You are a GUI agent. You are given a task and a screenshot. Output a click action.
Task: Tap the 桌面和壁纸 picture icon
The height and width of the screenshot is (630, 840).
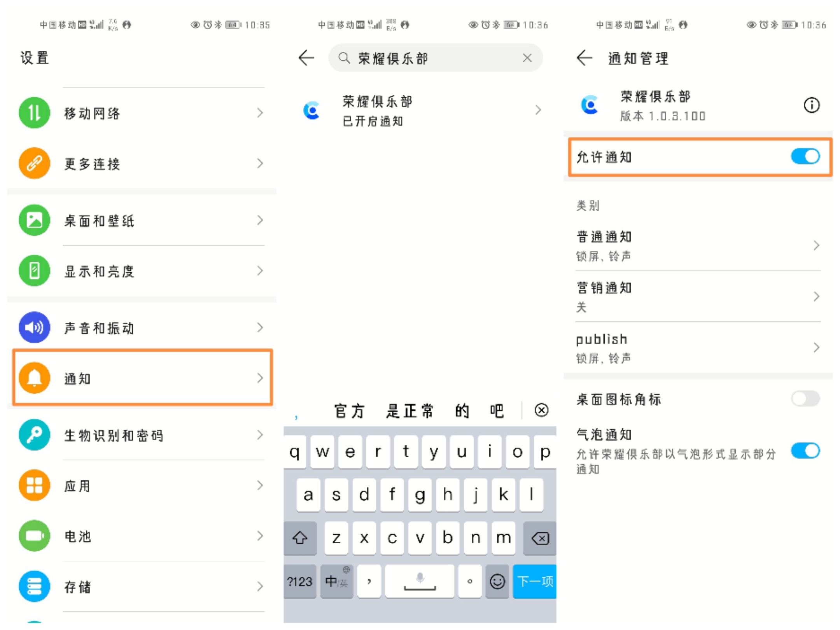[x=34, y=220]
